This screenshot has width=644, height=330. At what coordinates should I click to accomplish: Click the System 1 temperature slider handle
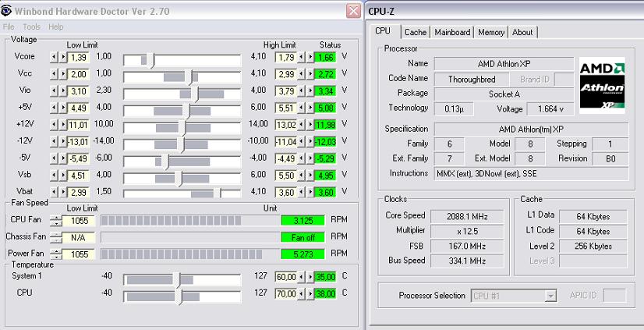(x=177, y=280)
